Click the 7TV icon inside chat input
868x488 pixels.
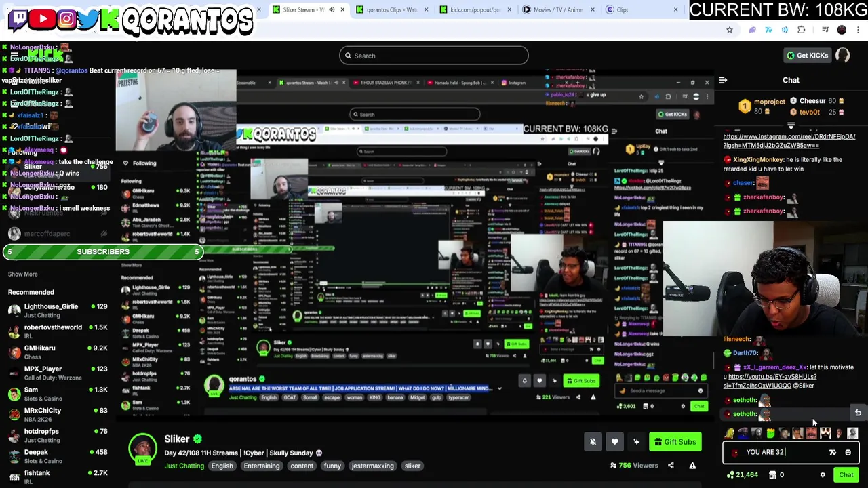coord(833,453)
